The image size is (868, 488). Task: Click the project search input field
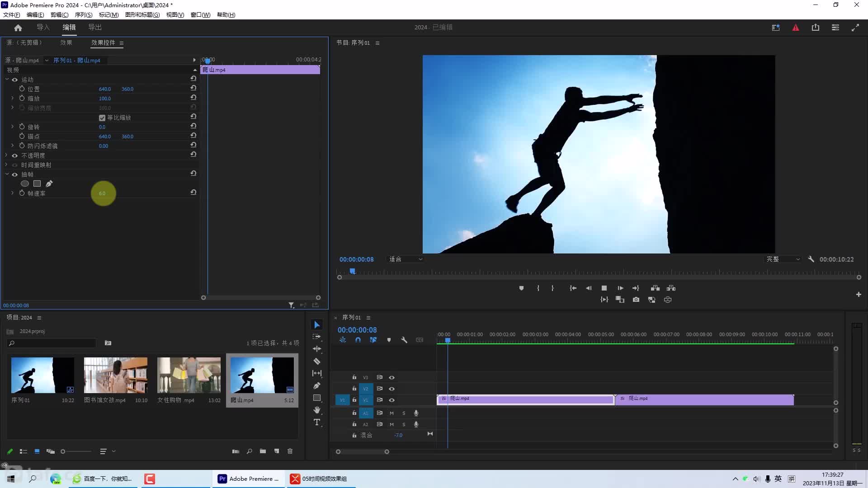pos(52,343)
